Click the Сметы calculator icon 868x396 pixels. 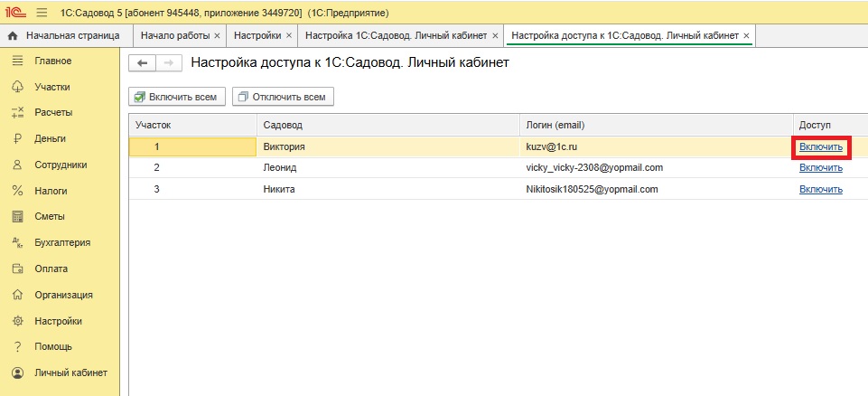(x=18, y=217)
